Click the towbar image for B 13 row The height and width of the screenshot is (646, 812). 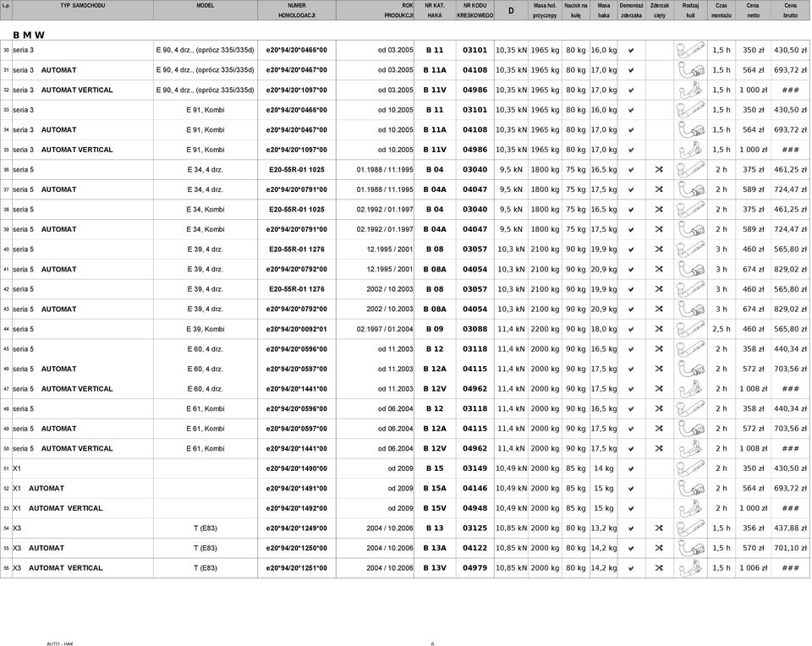pos(690,528)
